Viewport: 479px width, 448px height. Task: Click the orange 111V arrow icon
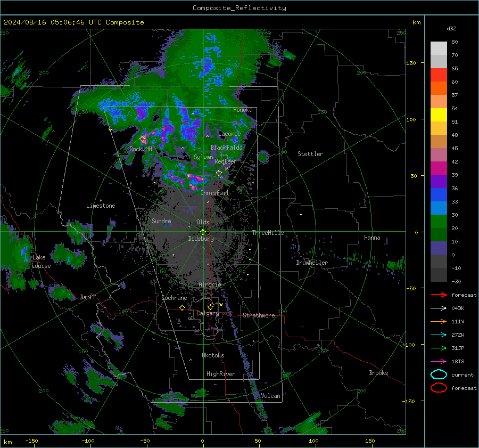439,321
